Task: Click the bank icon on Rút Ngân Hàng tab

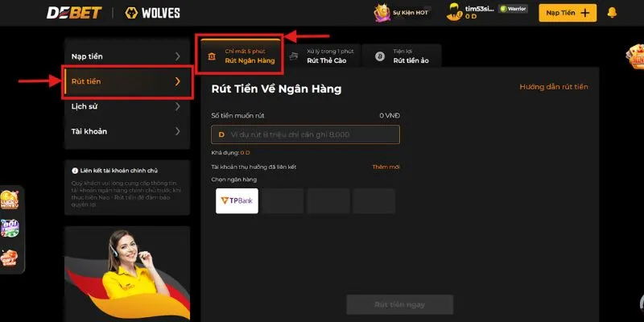Action: (211, 56)
